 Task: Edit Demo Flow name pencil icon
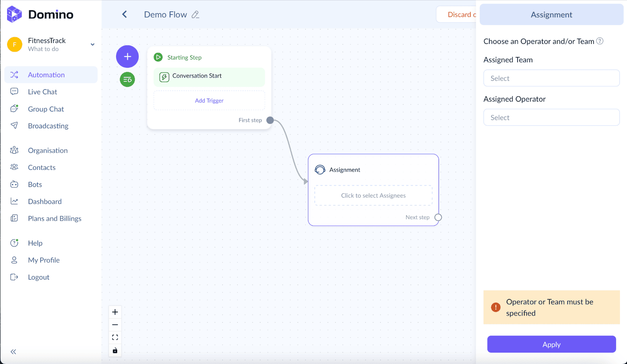point(195,14)
